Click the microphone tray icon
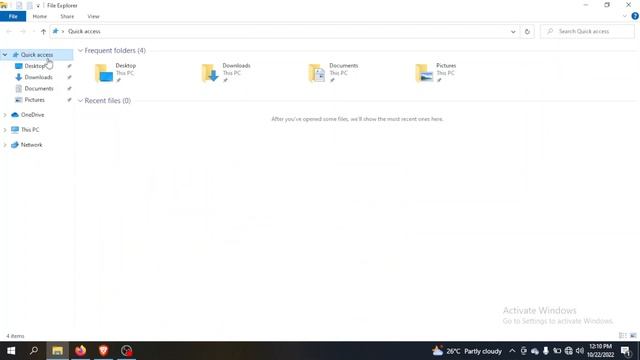This screenshot has width=640, height=360. click(546, 351)
